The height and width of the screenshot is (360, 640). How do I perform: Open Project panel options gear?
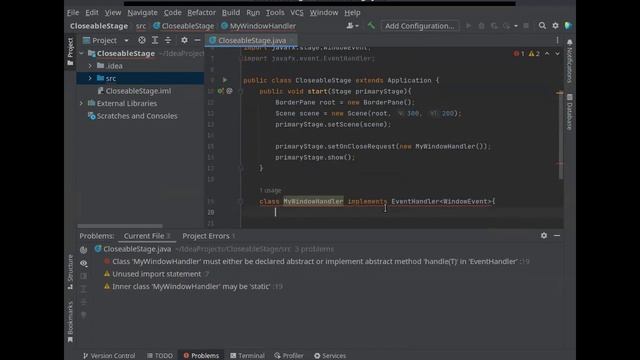click(x=184, y=40)
